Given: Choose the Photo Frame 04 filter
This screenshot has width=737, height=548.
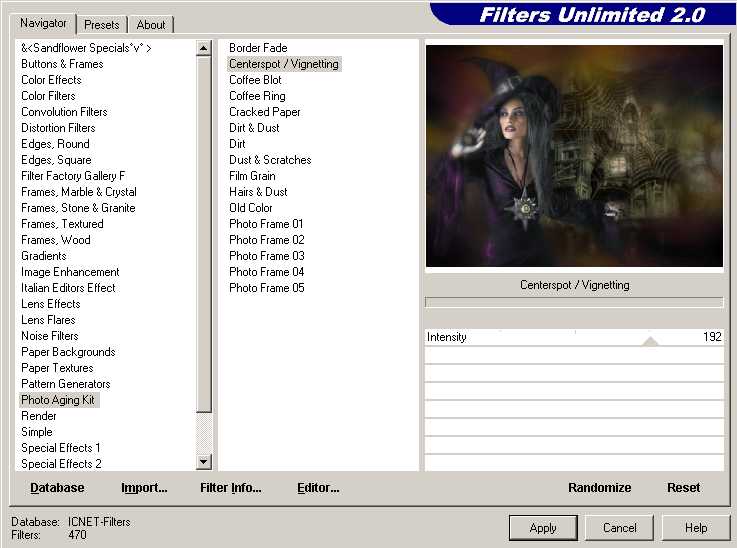Looking at the screenshot, I should [x=267, y=272].
